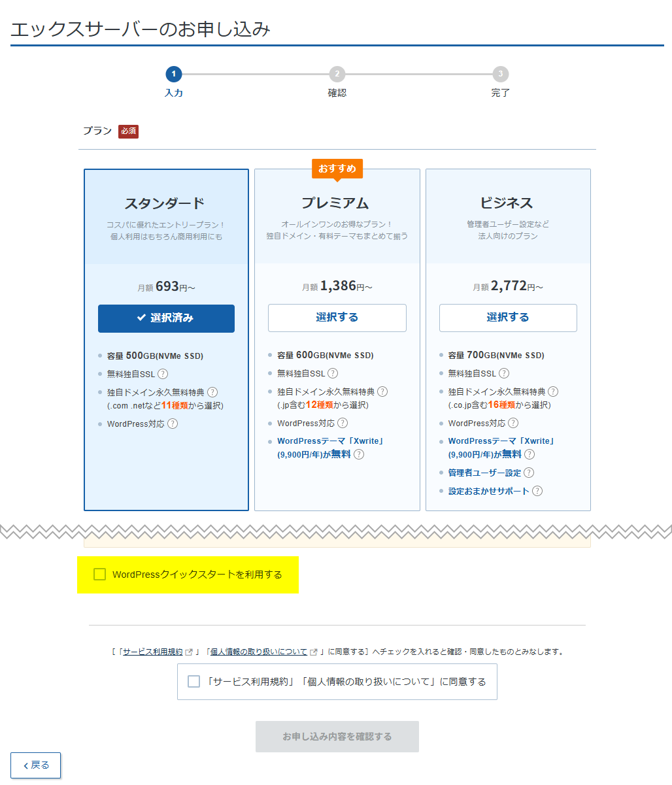This screenshot has width=672, height=785.
Task: Click external link icon after サービス利用規約
Action: coord(189,652)
